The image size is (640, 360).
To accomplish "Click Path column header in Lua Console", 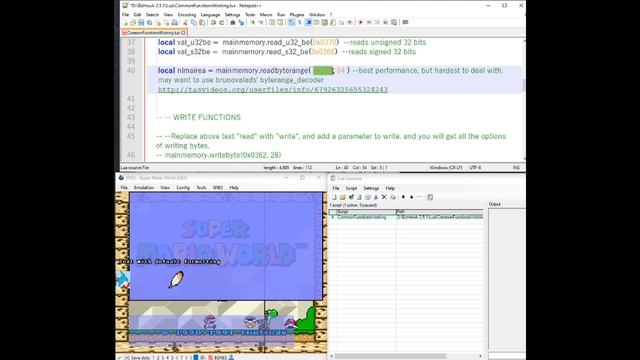I will point(440,212).
